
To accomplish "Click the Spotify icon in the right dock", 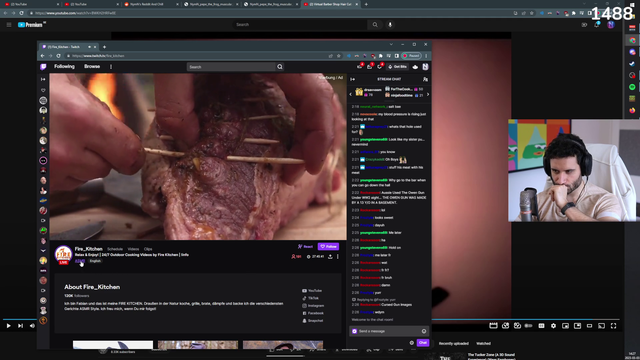I will coord(632,87).
